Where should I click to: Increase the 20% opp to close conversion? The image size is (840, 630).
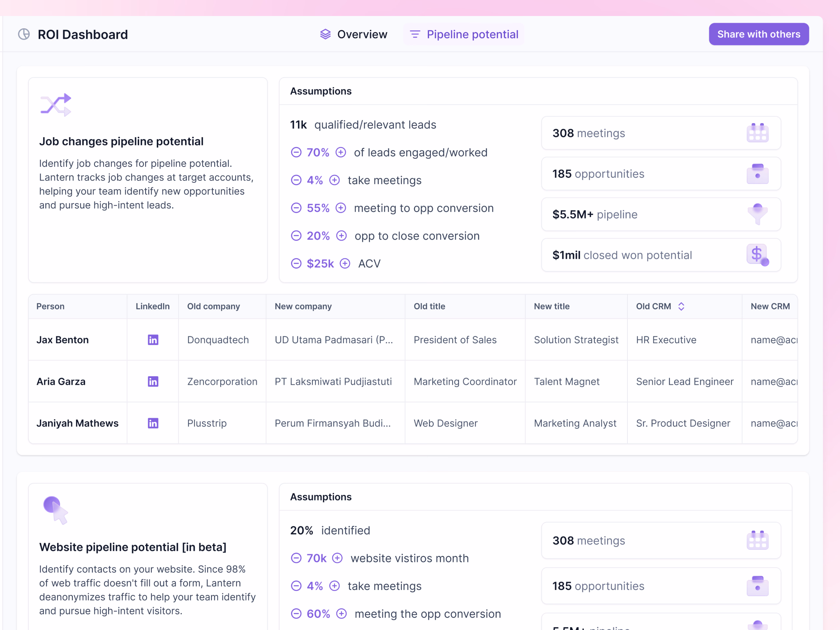click(x=342, y=236)
